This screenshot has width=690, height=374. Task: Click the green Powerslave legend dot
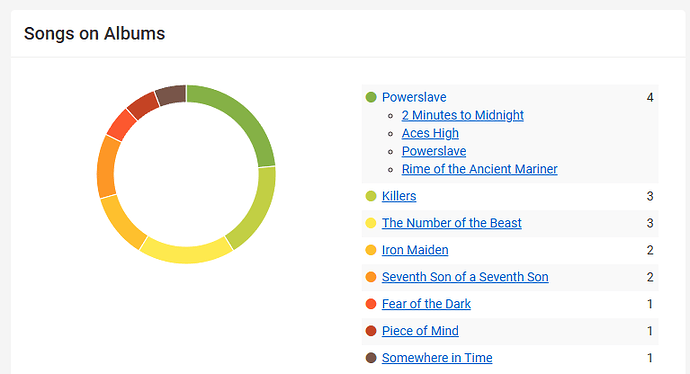371,97
